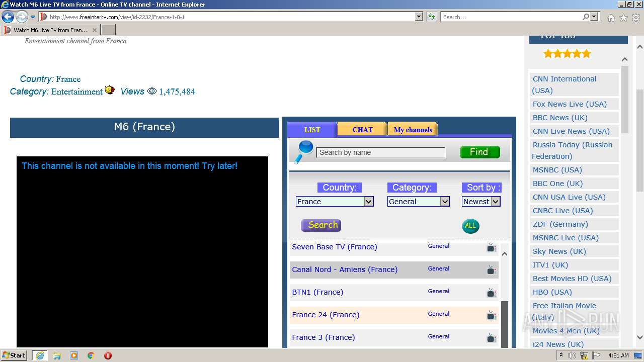The height and width of the screenshot is (362, 644).
Task: Open the media player taskbar icon
Action: [x=74, y=355]
